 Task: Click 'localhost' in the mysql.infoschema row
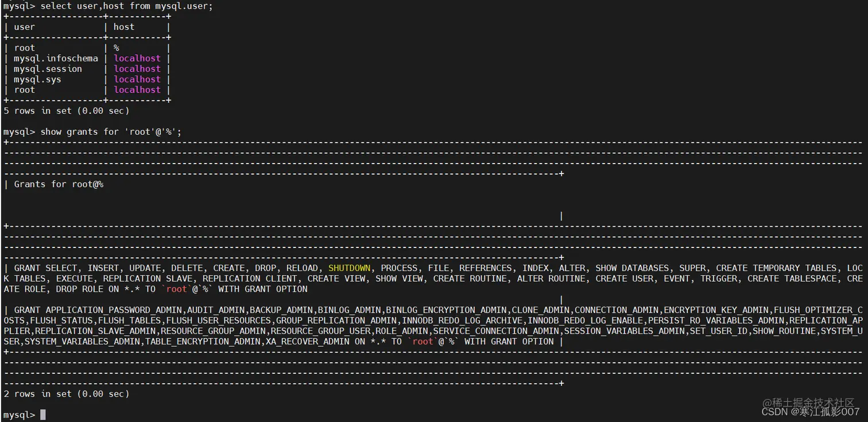point(137,59)
